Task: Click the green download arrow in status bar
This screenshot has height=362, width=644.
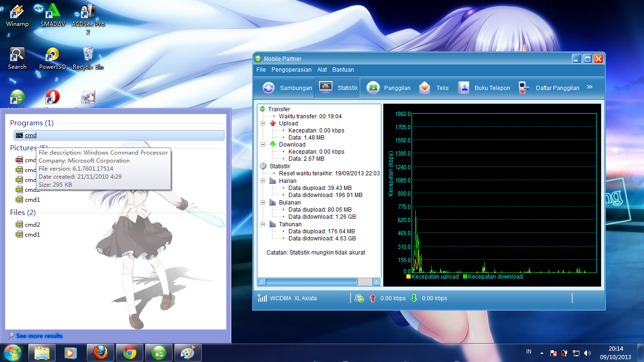Action: pos(414,298)
